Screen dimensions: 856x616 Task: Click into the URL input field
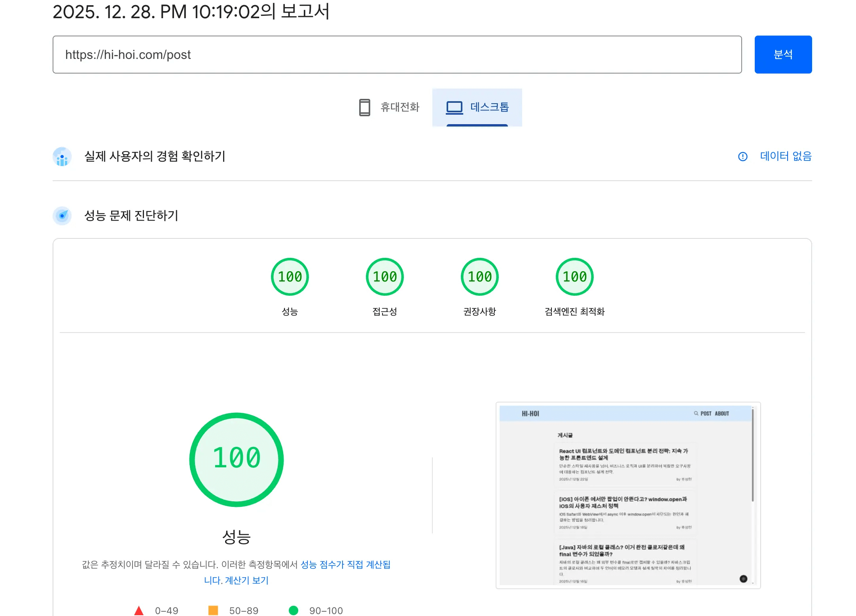[x=397, y=55]
